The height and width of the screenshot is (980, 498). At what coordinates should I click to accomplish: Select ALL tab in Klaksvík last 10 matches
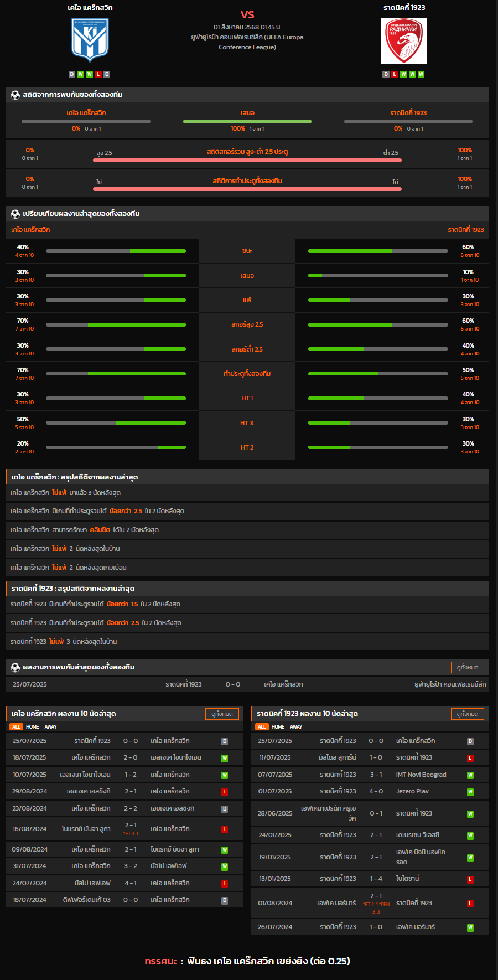(16, 727)
